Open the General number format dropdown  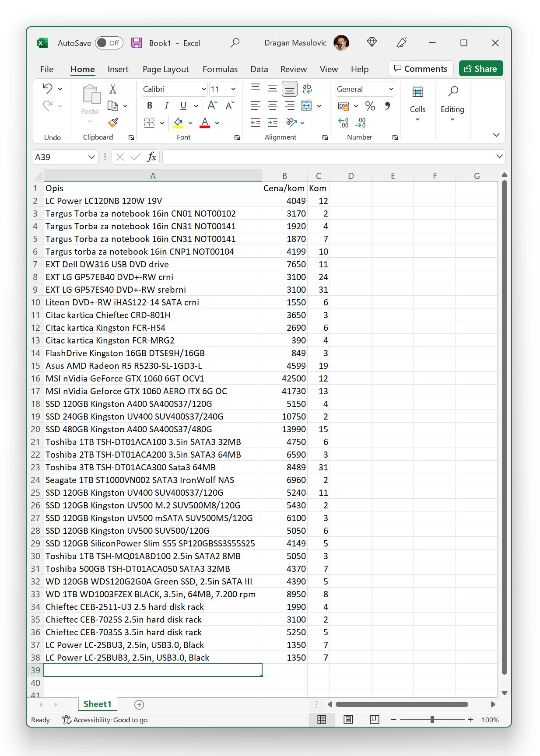click(x=391, y=89)
